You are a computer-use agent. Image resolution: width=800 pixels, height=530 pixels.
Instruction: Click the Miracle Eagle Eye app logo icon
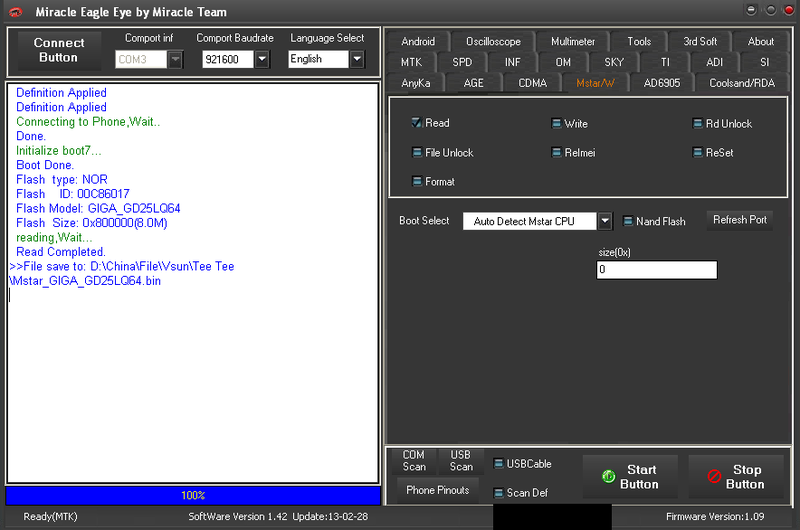click(x=16, y=12)
